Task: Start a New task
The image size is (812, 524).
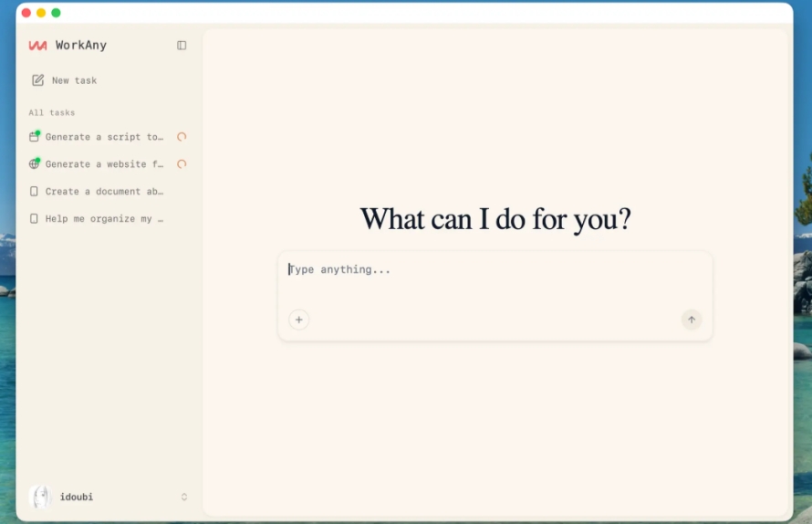Action: (74, 80)
